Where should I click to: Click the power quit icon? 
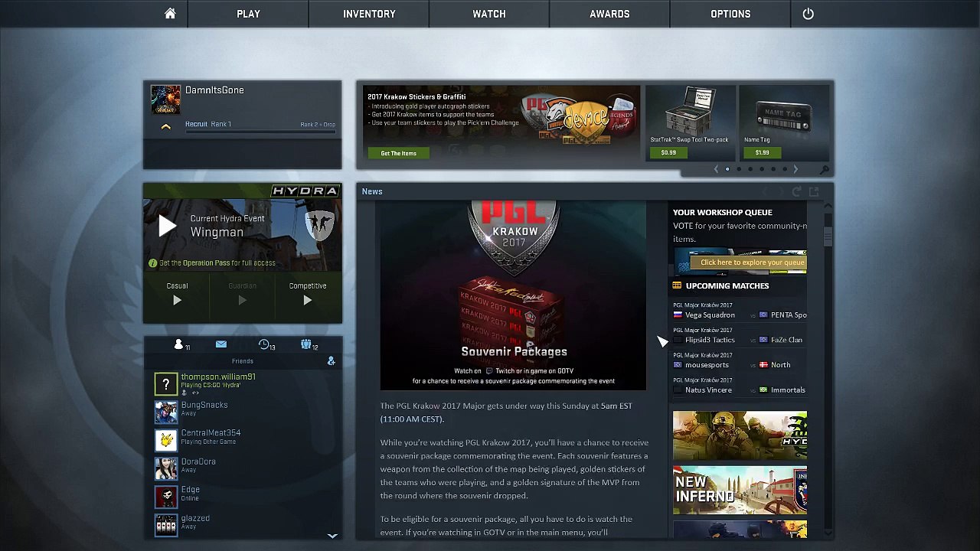coord(808,14)
